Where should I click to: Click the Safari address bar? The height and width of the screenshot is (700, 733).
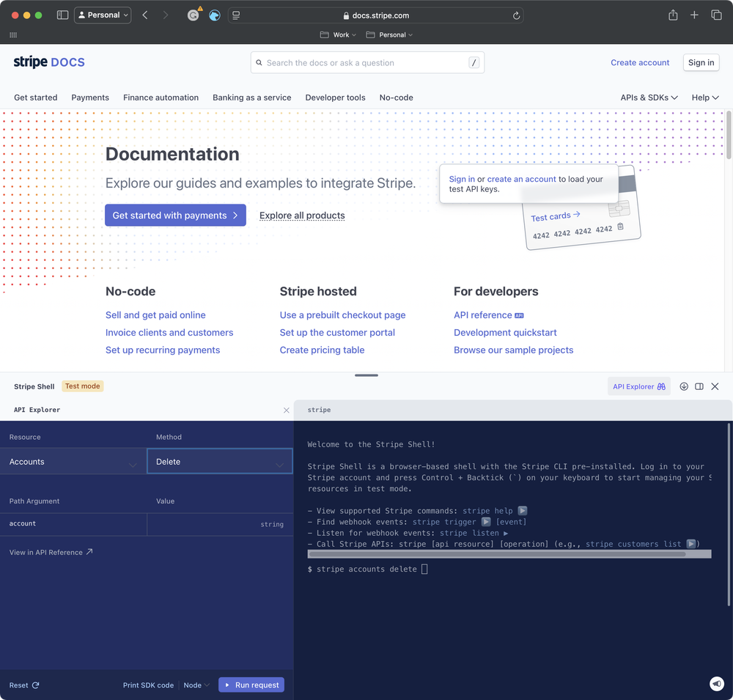[x=376, y=15]
